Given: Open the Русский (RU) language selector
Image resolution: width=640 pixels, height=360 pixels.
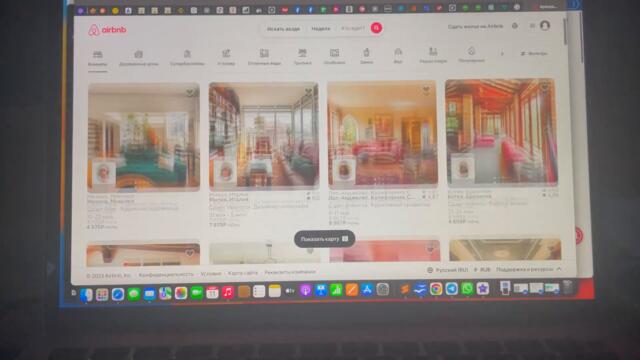Looking at the screenshot, I should coord(447,270).
